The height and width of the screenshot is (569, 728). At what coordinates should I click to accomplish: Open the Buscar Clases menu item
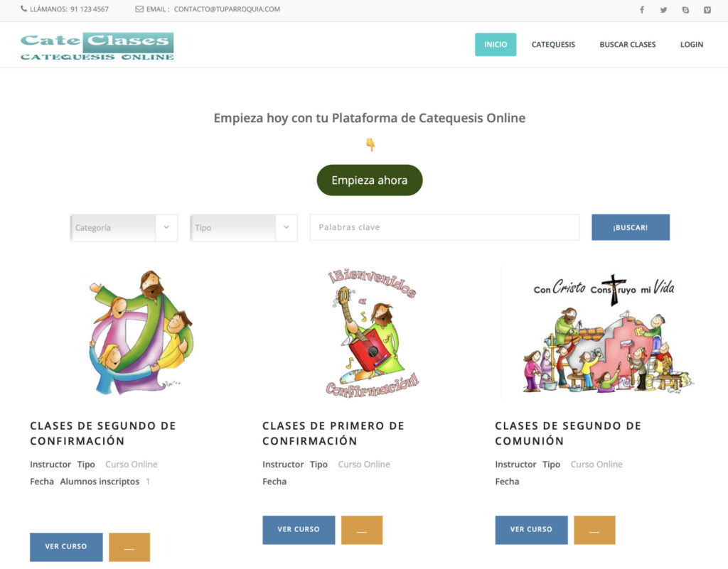pos(627,45)
